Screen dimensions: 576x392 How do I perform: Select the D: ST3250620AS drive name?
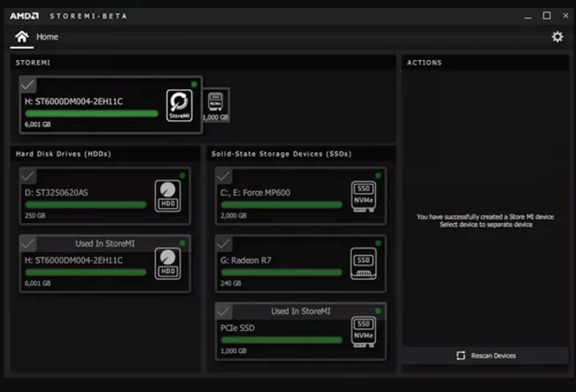coord(56,193)
